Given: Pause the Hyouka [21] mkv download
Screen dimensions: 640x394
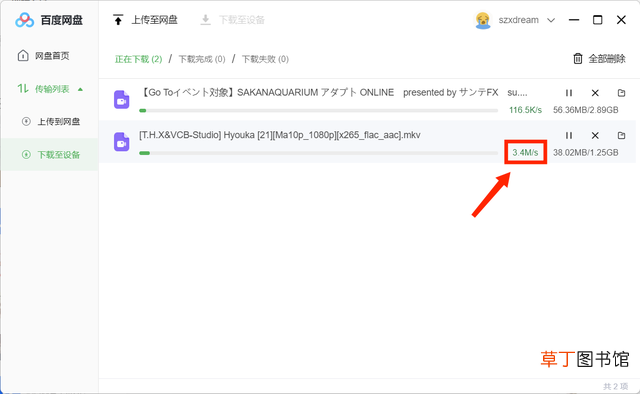Looking at the screenshot, I should [x=569, y=135].
